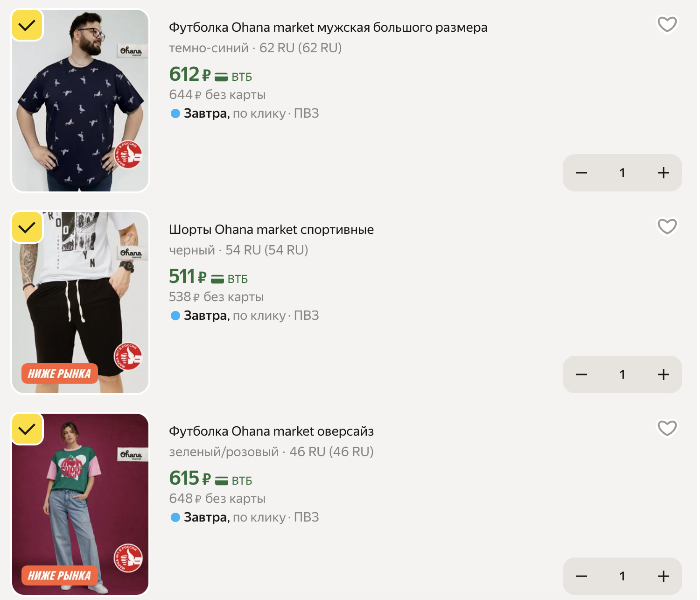Uncheck the navy men's T-shirt item
Screen dimensions: 700x600
point(27,25)
